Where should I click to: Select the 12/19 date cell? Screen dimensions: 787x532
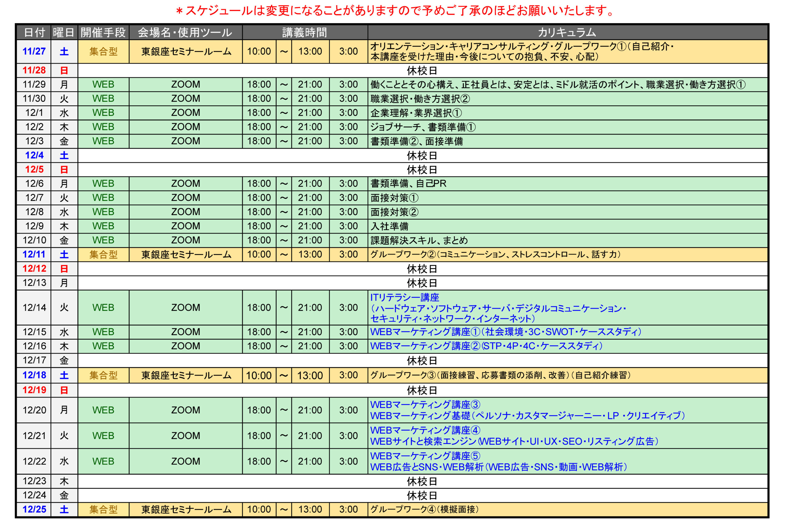tap(34, 390)
